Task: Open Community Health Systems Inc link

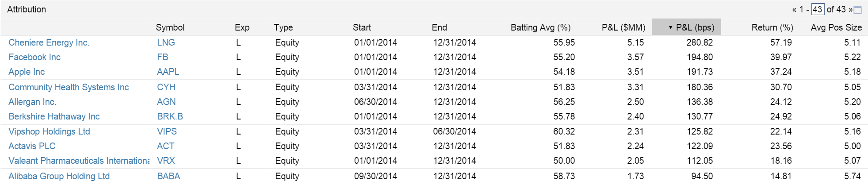Action: pyautogui.click(x=69, y=87)
